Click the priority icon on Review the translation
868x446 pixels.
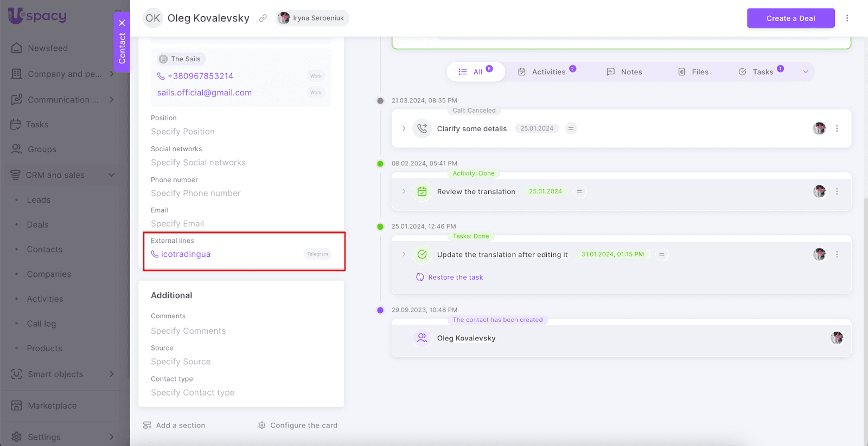(x=579, y=192)
